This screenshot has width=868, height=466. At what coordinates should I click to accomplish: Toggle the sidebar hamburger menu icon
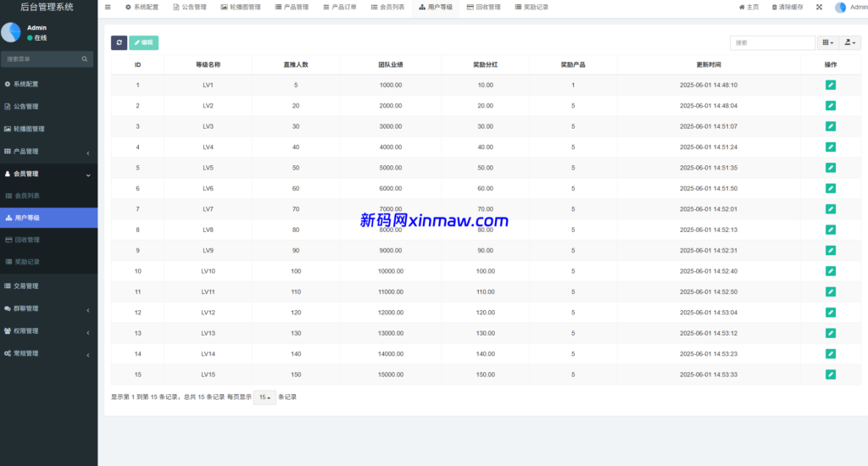point(108,7)
